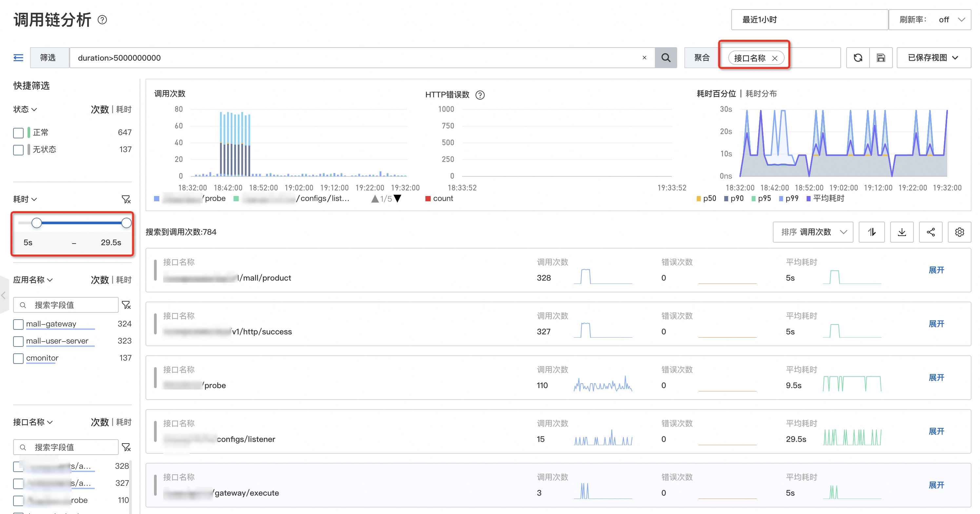Check the interface checkbox with count 327

[x=18, y=484]
